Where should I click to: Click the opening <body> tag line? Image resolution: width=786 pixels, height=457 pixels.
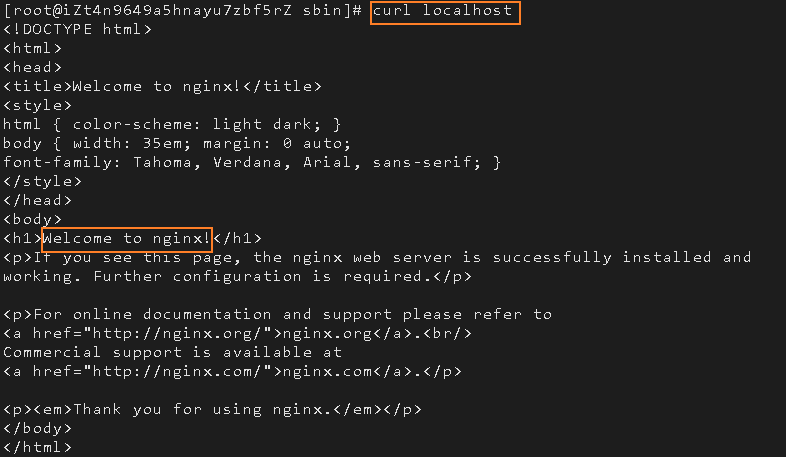click(x=33, y=219)
